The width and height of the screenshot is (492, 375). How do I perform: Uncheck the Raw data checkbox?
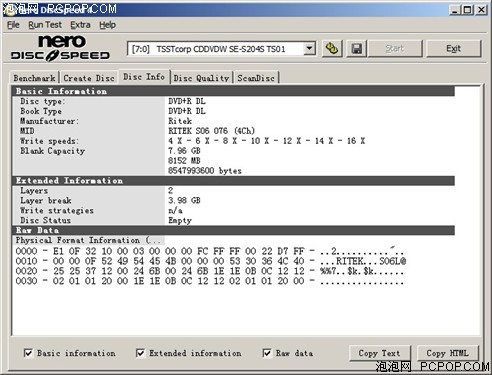[x=267, y=353]
